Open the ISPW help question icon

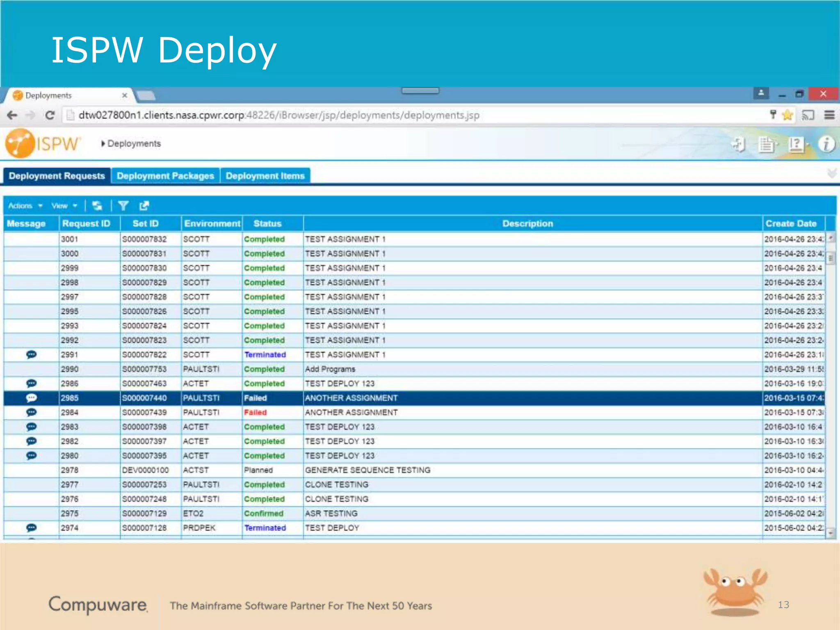[x=797, y=144]
